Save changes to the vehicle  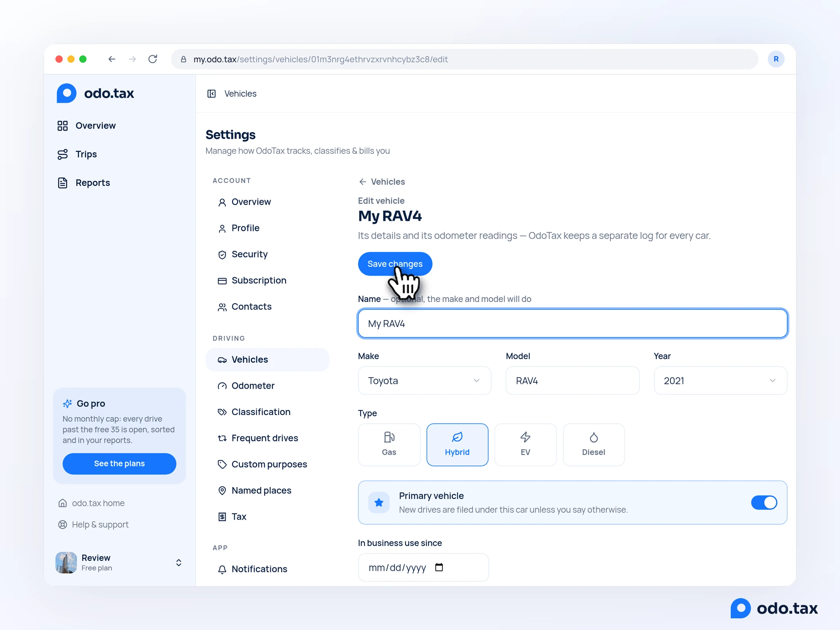point(395,264)
